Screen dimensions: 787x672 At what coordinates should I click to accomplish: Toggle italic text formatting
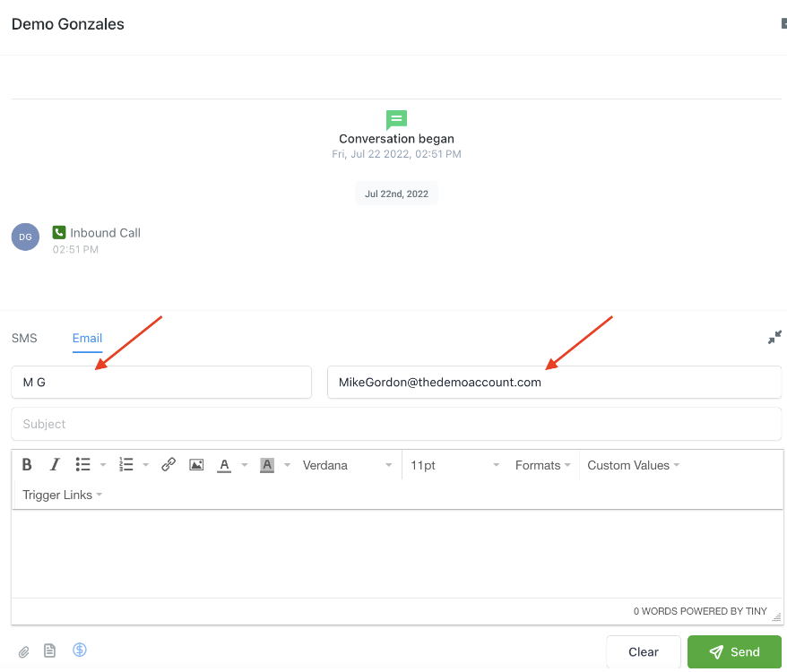tap(55, 465)
